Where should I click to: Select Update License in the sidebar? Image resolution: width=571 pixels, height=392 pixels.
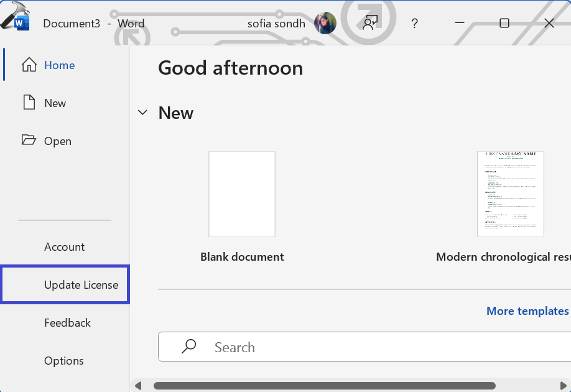tap(81, 285)
